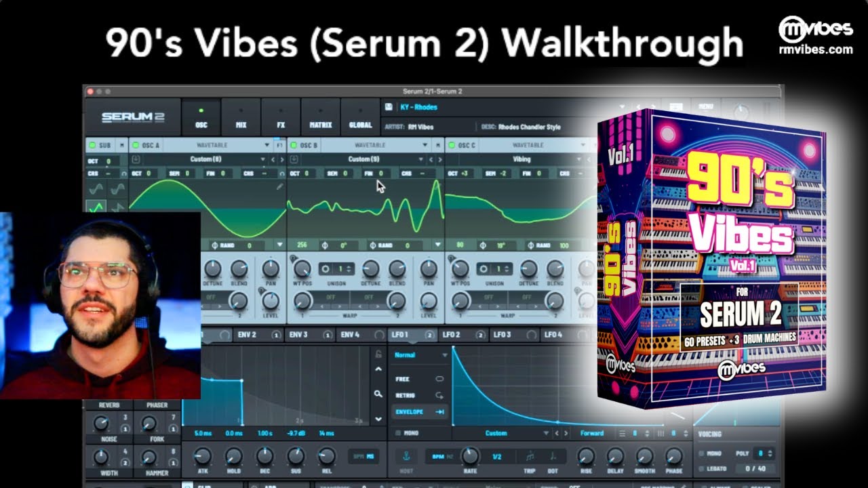Enable voicing MONO checkbox
This screenshot has height=488, width=868.
(701, 453)
